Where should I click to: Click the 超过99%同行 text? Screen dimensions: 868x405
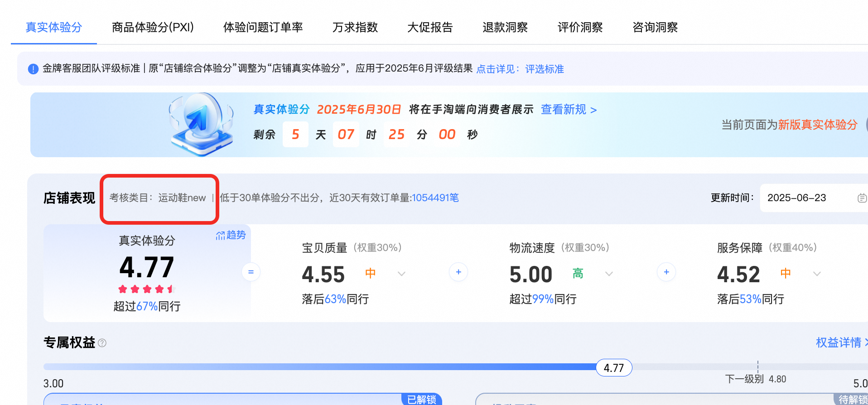tap(543, 299)
